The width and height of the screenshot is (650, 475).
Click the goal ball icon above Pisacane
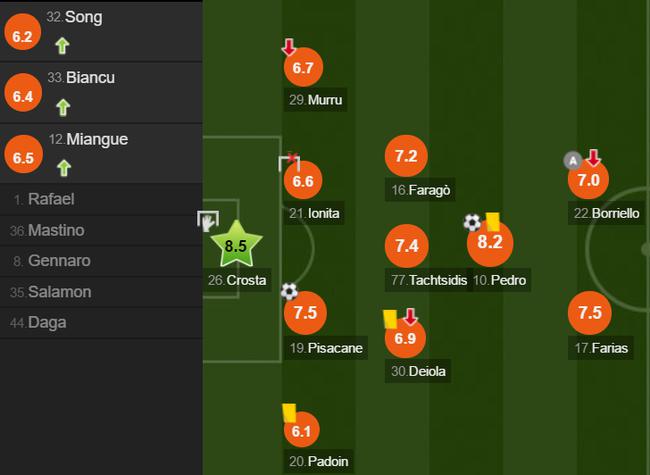point(289,291)
